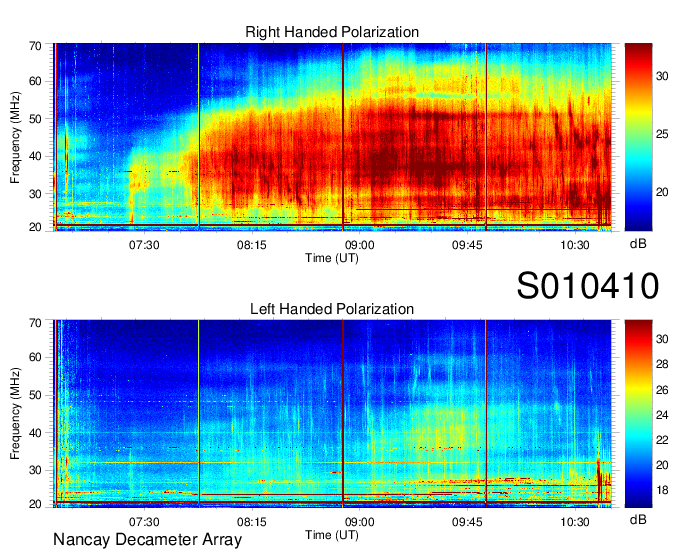This screenshot has height=552, width=680.
Task: Click Time (UT) label under Right Handed plot
Action: point(332,258)
